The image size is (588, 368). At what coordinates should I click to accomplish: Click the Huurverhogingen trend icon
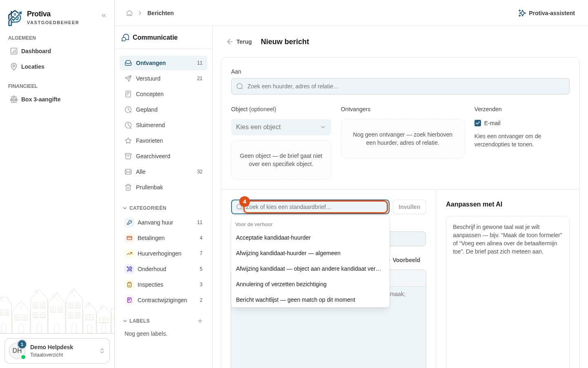(x=129, y=254)
